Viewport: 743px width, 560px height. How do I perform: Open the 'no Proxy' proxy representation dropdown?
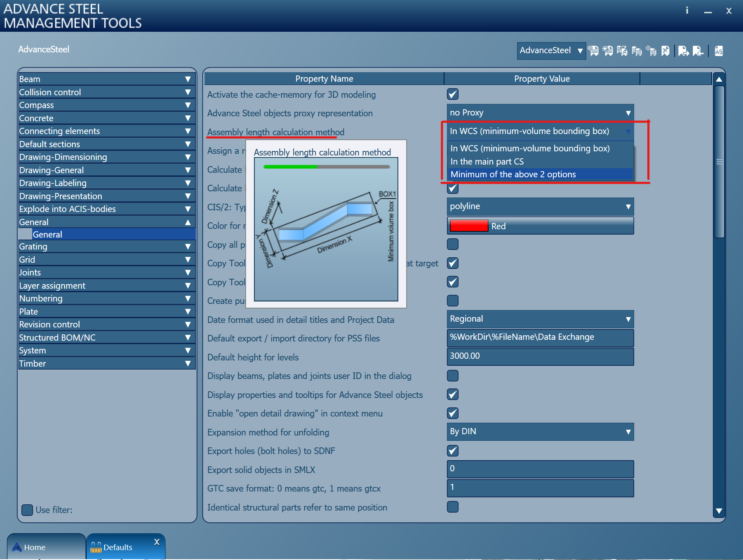click(x=540, y=113)
